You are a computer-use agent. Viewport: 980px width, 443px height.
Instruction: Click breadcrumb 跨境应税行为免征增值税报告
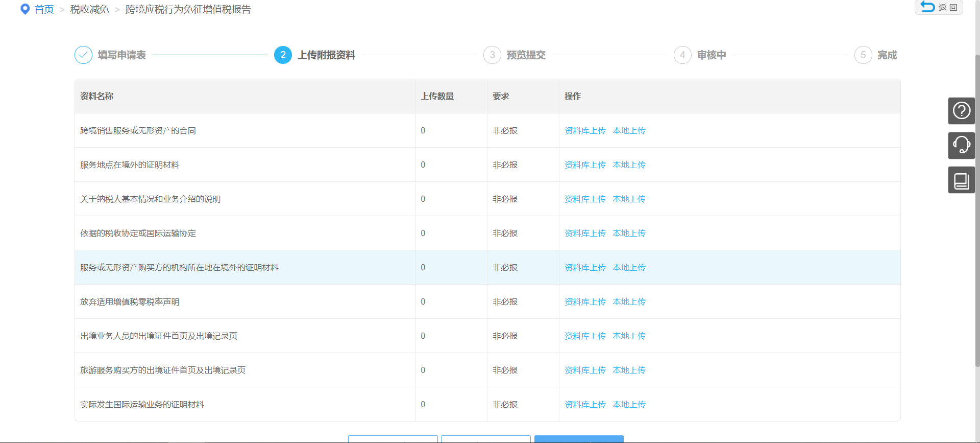click(188, 9)
